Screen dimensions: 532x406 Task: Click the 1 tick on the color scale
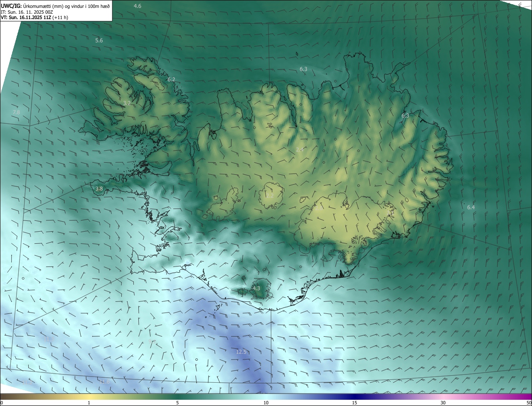(89, 403)
